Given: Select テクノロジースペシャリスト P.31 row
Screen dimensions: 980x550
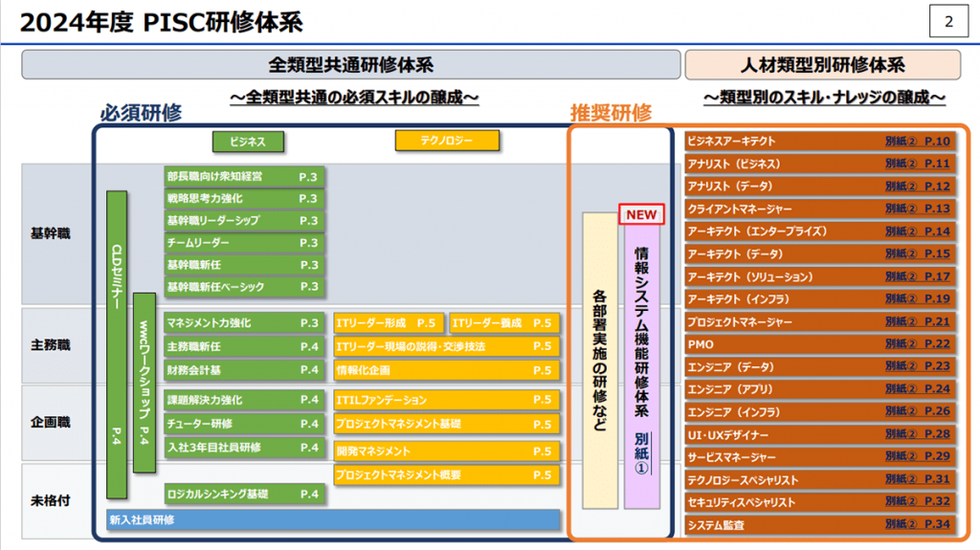Looking at the screenshot, I should (820, 479).
